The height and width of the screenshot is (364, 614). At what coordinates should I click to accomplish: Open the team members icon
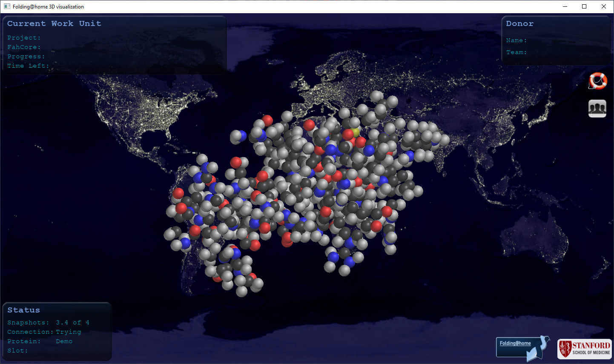point(597,108)
